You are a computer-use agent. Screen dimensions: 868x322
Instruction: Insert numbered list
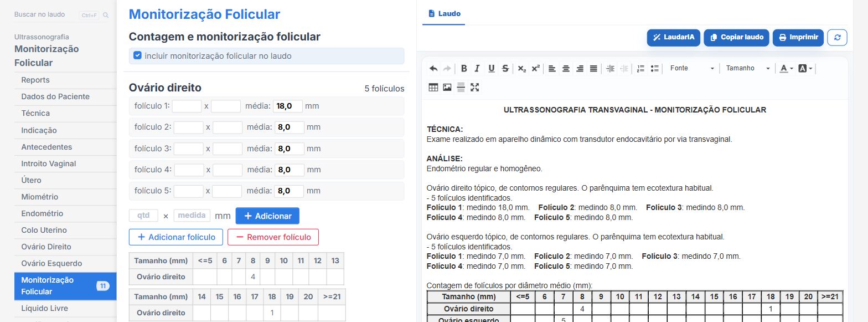point(640,69)
